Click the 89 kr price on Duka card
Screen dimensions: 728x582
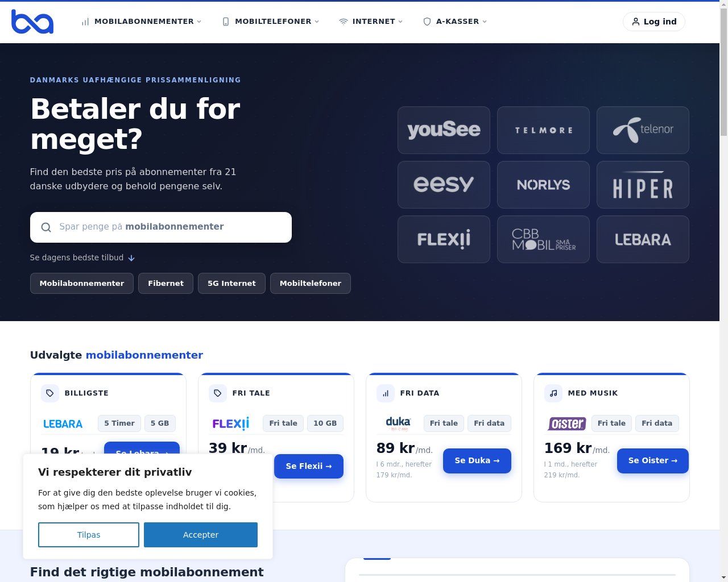click(395, 448)
